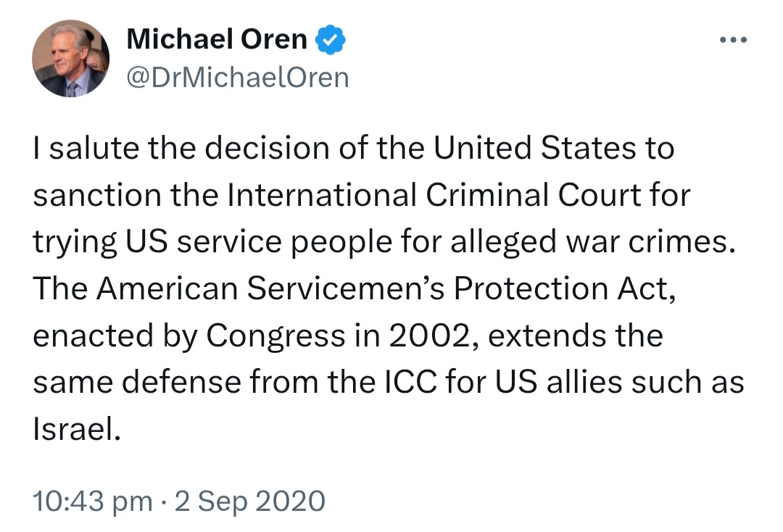Open Michael Oren's profile picture
The height and width of the screenshot is (532, 783).
point(70,59)
